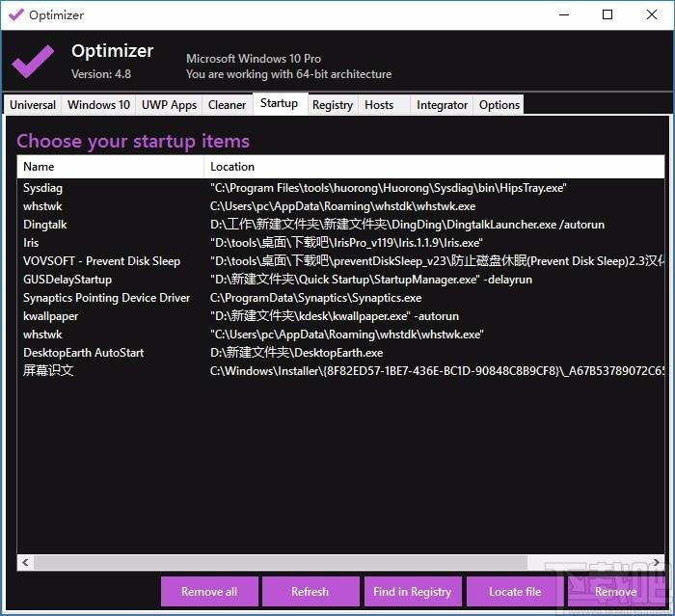Refresh the startup items list
675x616 pixels.
pyautogui.click(x=310, y=592)
